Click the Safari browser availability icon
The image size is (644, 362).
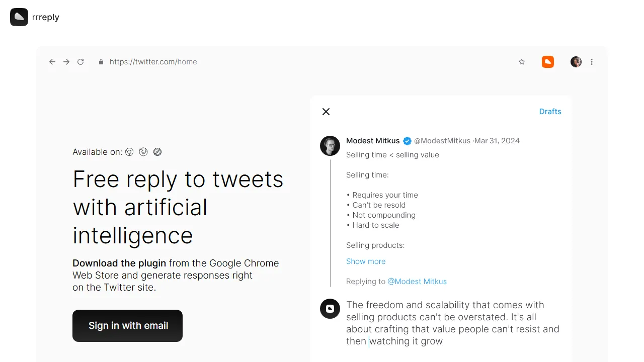(x=157, y=151)
